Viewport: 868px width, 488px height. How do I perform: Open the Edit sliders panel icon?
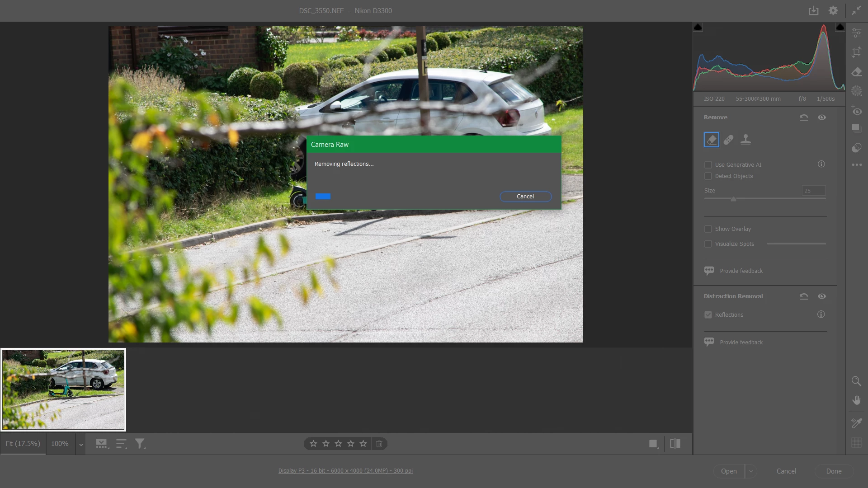pos(856,33)
